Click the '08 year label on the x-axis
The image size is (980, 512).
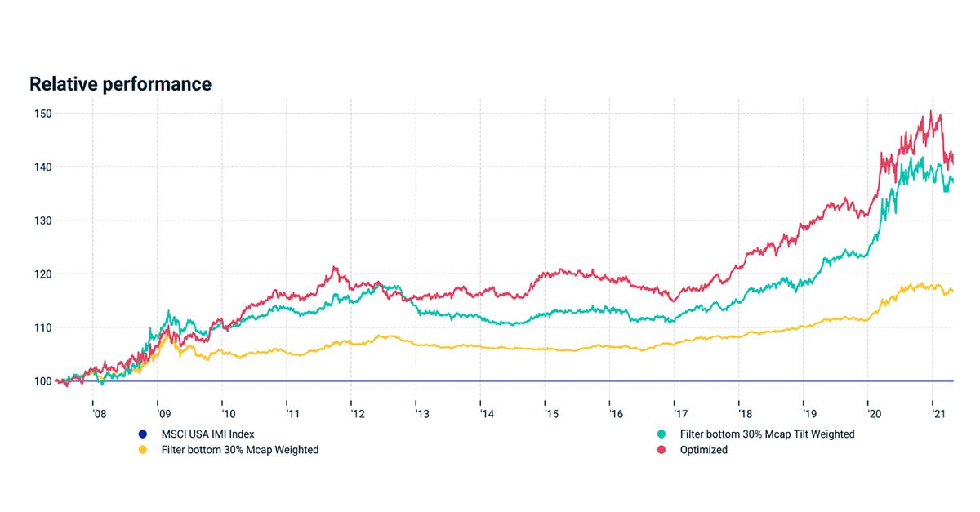(100, 414)
